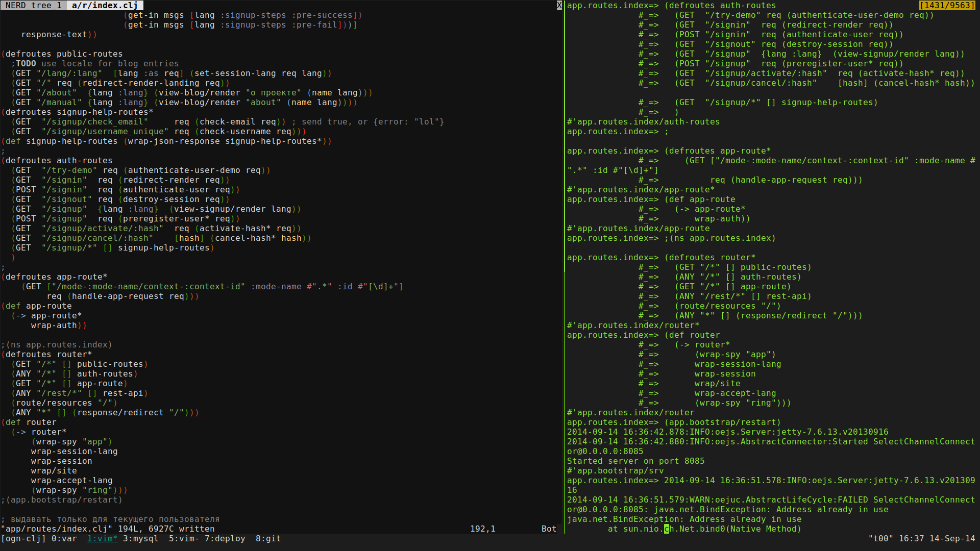Open tmux window 0:var
Screen dimensions: 980x551
tap(64, 539)
